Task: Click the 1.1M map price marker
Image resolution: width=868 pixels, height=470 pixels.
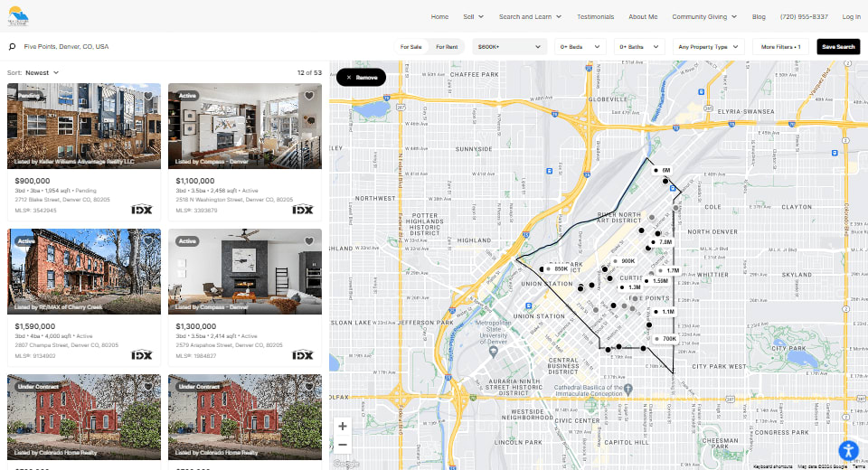Action: point(665,312)
